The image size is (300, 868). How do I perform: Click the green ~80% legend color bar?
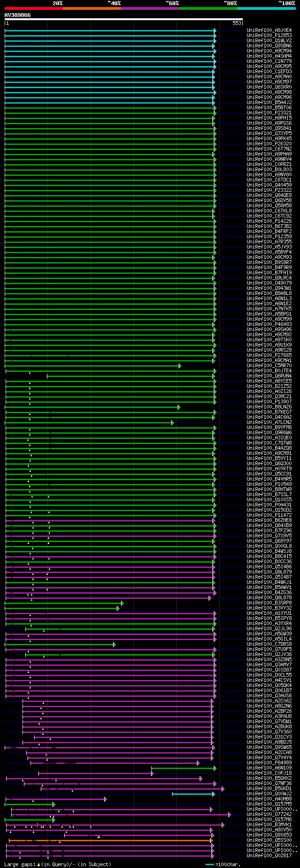208,8
